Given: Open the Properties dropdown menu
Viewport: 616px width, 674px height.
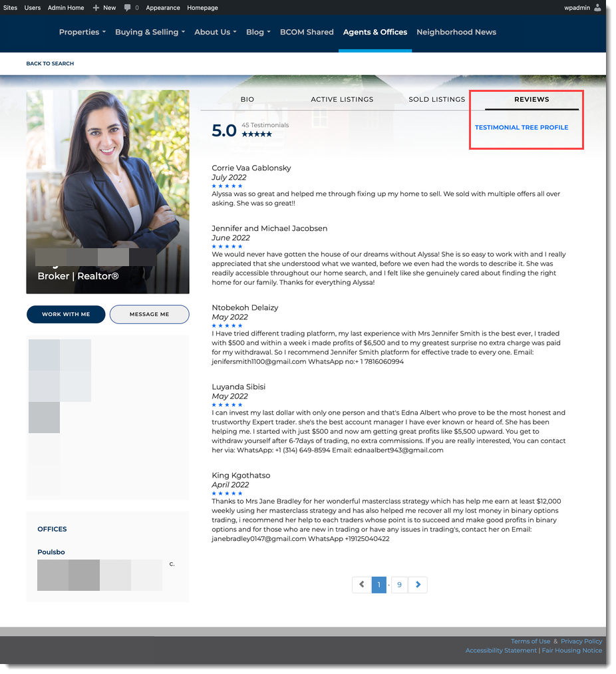Looking at the screenshot, I should point(82,31).
